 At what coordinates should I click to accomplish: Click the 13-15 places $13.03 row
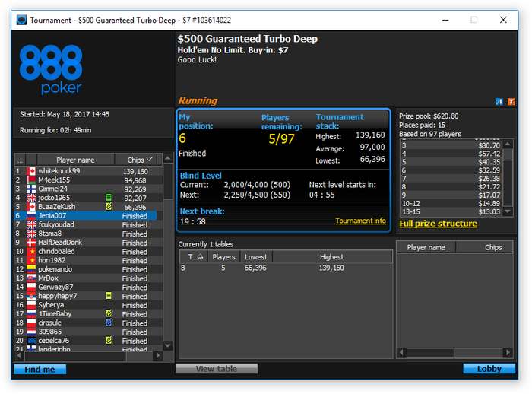coord(451,212)
